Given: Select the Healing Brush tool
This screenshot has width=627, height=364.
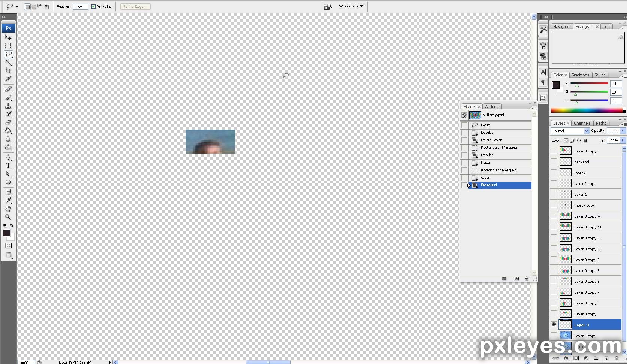Looking at the screenshot, I should pos(8,89).
